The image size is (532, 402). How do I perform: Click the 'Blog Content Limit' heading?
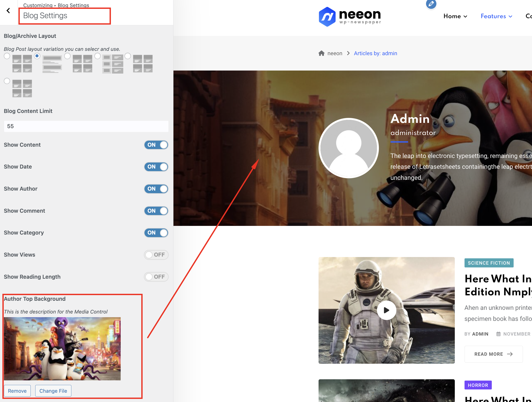(x=28, y=111)
